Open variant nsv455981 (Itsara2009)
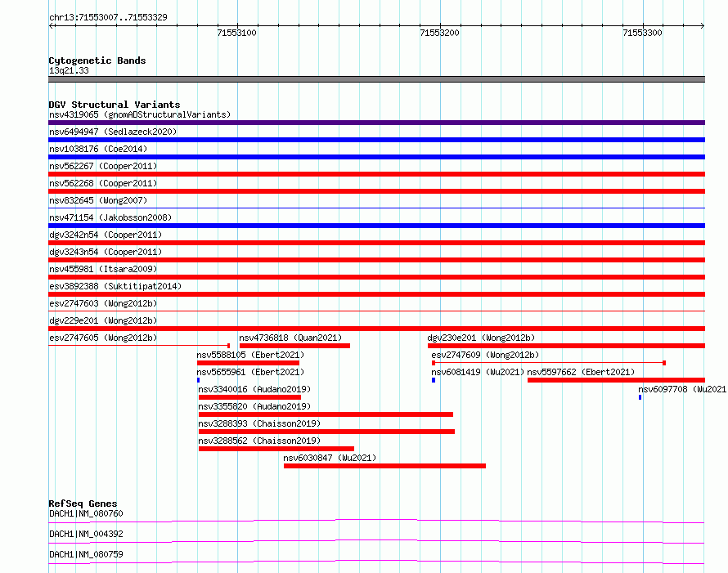728x573 pixels. [x=103, y=269]
